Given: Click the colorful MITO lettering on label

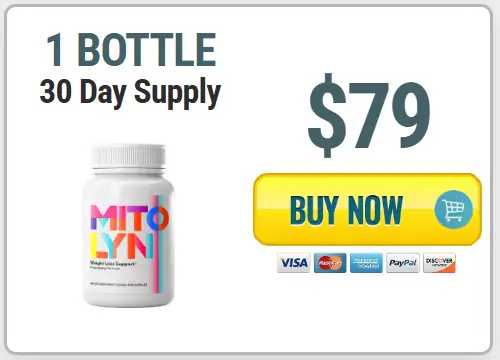Looking at the screenshot, I should pos(129,218).
